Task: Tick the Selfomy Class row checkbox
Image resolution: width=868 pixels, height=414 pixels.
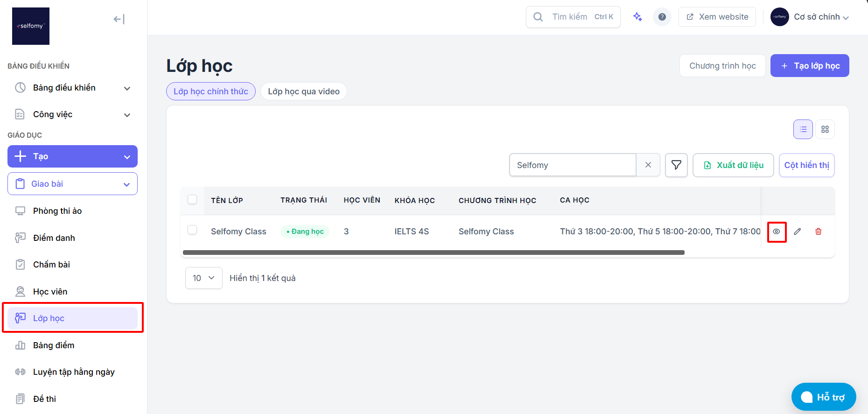Action: pos(192,230)
